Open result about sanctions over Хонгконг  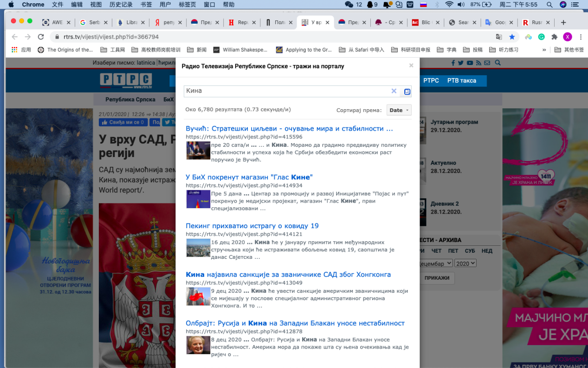(288, 275)
